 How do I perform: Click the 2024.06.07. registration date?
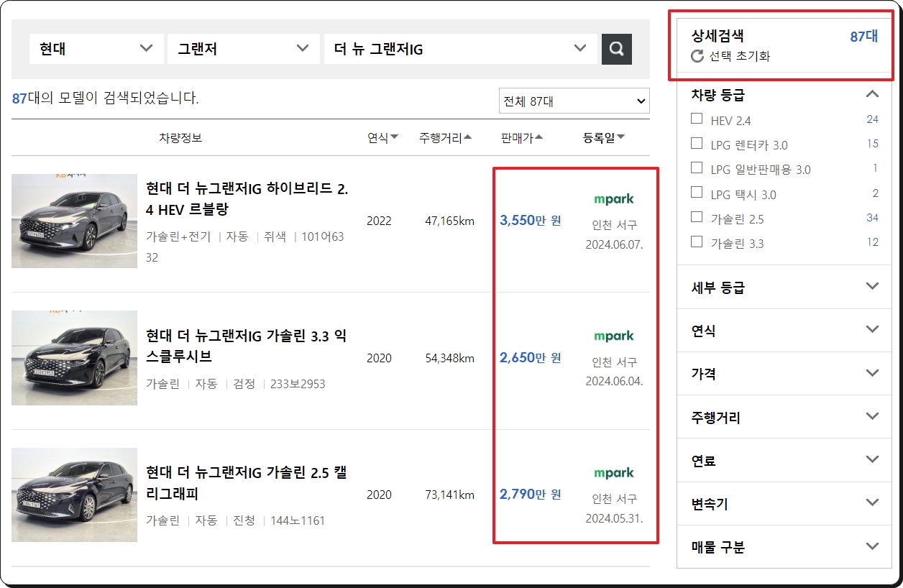(x=614, y=244)
